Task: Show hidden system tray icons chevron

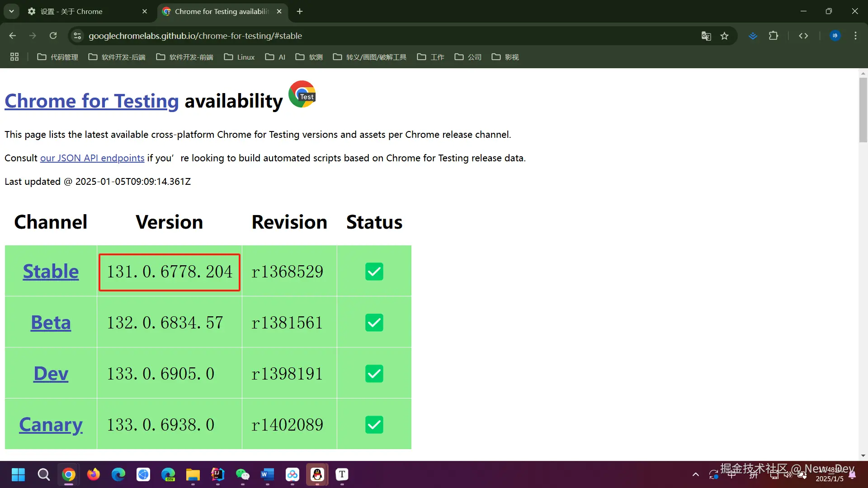Action: (696, 474)
